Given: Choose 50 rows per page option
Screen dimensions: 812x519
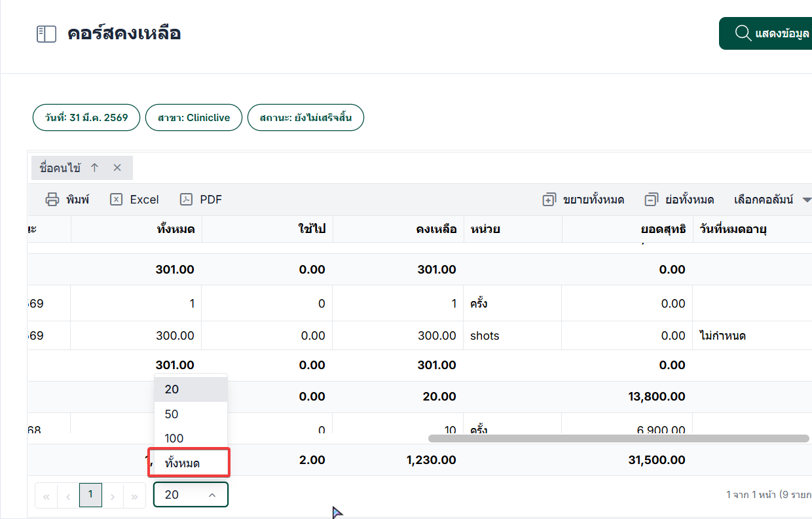Looking at the screenshot, I should (x=172, y=414).
